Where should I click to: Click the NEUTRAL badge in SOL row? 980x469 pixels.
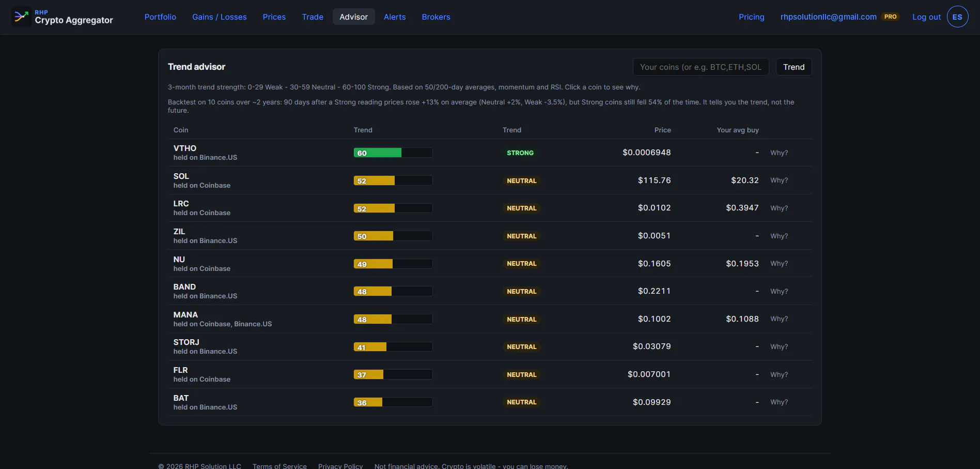[x=522, y=181]
